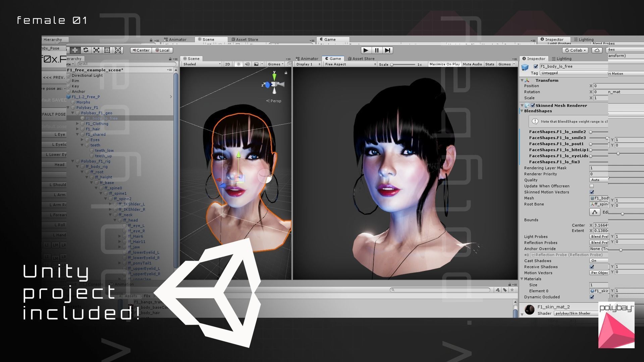
Task: Click the Project search by type icon
Action: tap(498, 290)
